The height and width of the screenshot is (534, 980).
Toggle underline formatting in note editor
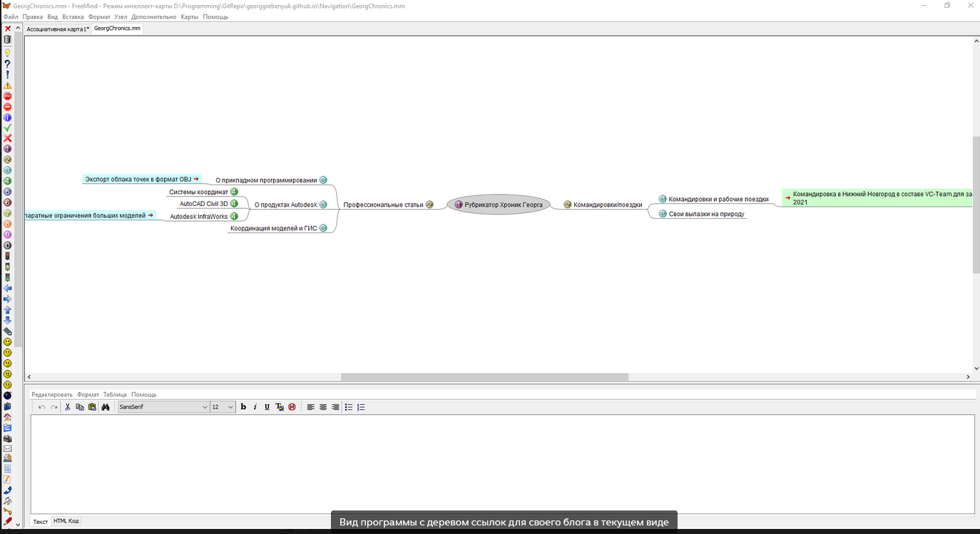click(x=267, y=407)
